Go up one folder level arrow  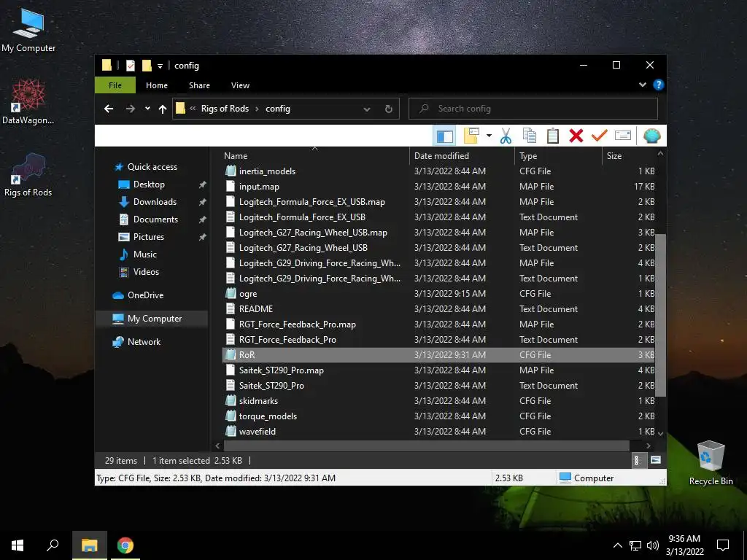pos(163,109)
